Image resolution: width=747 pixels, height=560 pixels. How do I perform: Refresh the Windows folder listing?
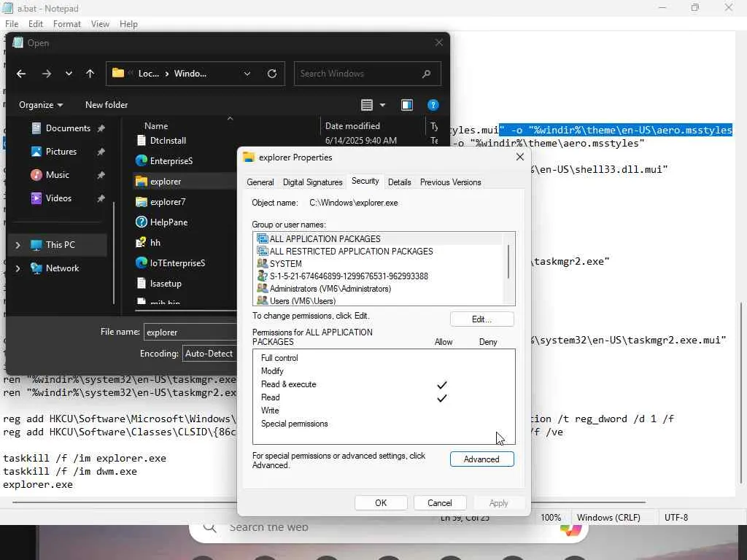pyautogui.click(x=272, y=74)
